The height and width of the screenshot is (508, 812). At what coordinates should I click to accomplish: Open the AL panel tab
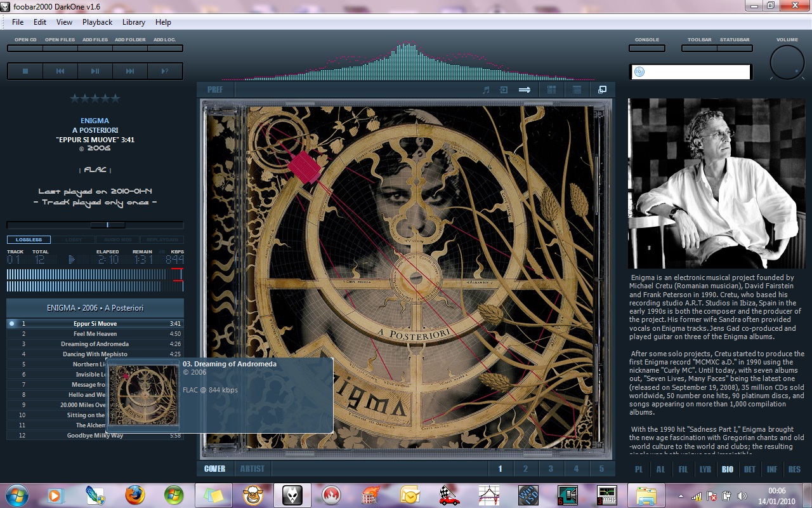coord(660,470)
